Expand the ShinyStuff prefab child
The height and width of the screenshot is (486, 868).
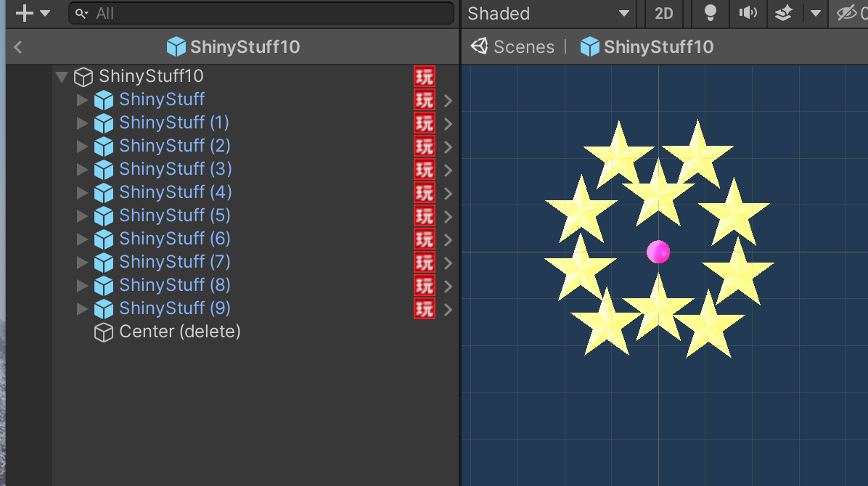[x=83, y=100]
